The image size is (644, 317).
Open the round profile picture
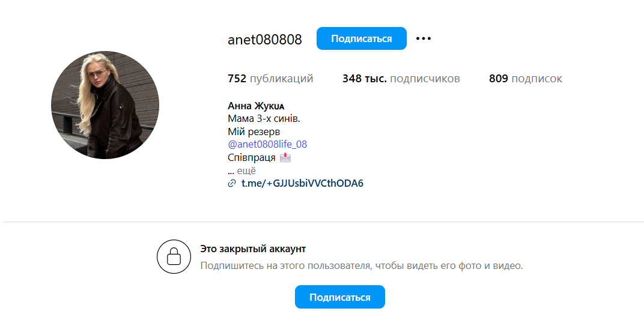tap(105, 105)
